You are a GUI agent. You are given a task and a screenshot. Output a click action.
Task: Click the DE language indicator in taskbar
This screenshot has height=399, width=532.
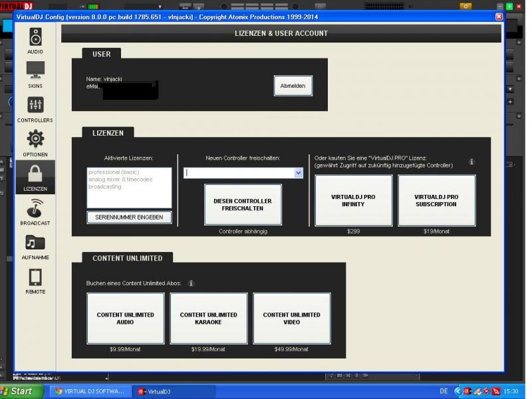[x=444, y=391]
